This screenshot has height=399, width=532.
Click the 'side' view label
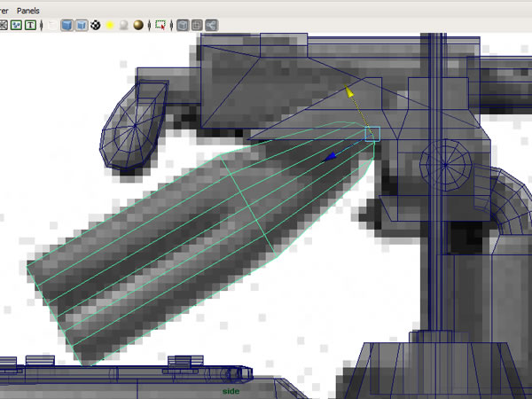pyautogui.click(x=231, y=391)
